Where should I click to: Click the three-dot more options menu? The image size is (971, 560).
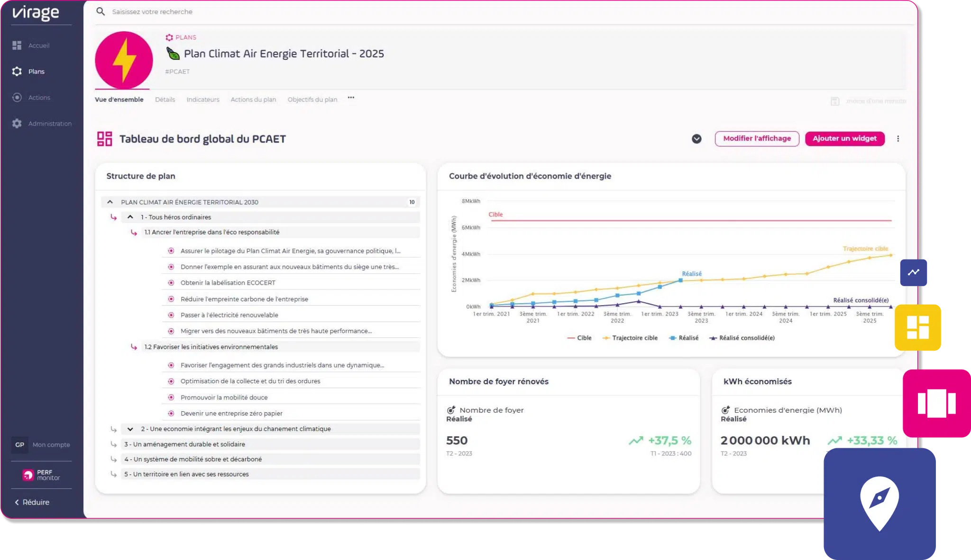click(898, 139)
